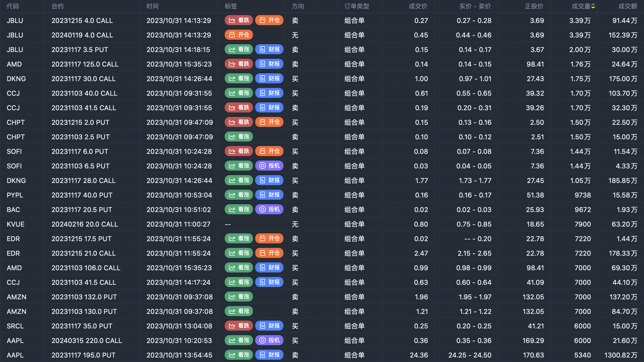This screenshot has height=362, width=644.
Task: Click 看涨 tag on AMZN 132.0 PUT row
Action: [239, 297]
